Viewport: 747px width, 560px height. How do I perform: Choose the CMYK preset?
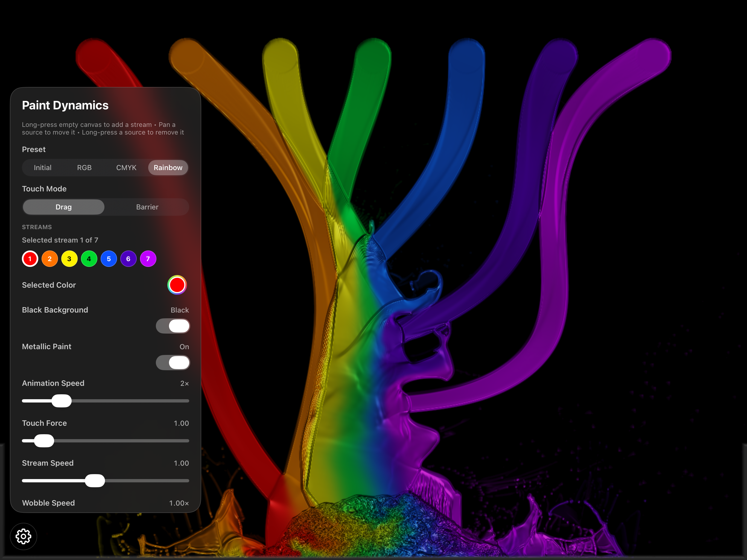coord(126,168)
